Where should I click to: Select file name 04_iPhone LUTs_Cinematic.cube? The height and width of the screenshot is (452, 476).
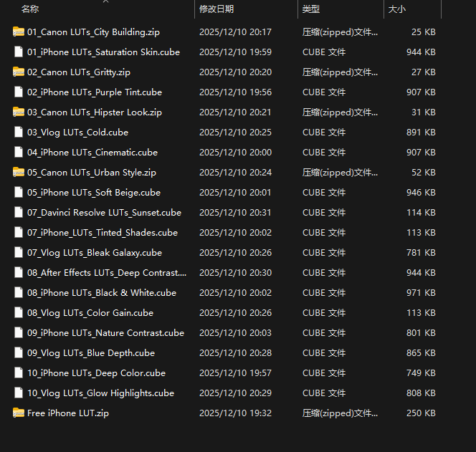coord(92,153)
